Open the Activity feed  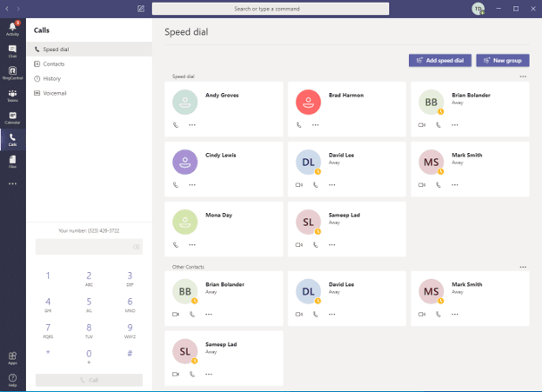pyautogui.click(x=12, y=29)
